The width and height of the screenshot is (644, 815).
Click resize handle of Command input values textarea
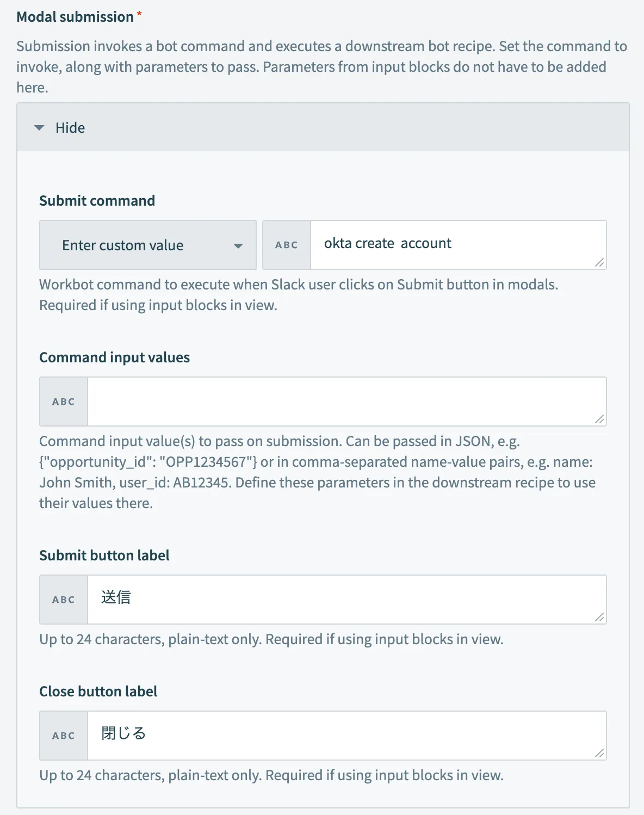[599, 419]
